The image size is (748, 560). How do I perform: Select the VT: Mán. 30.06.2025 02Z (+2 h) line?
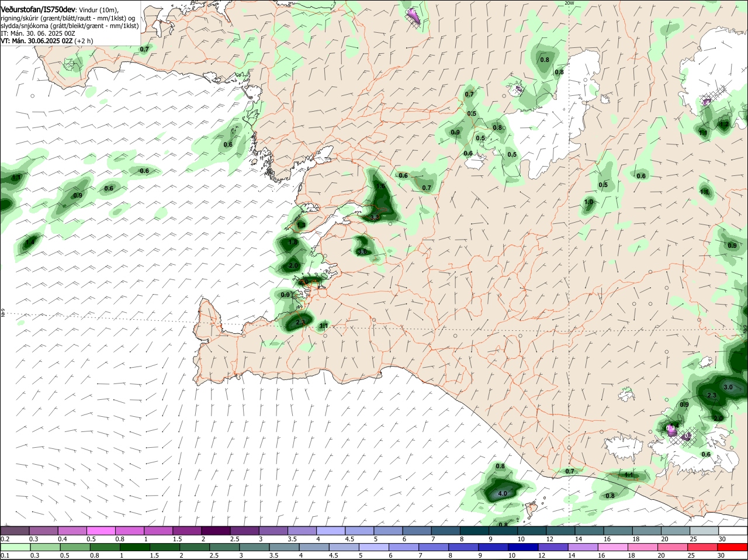[47, 41]
